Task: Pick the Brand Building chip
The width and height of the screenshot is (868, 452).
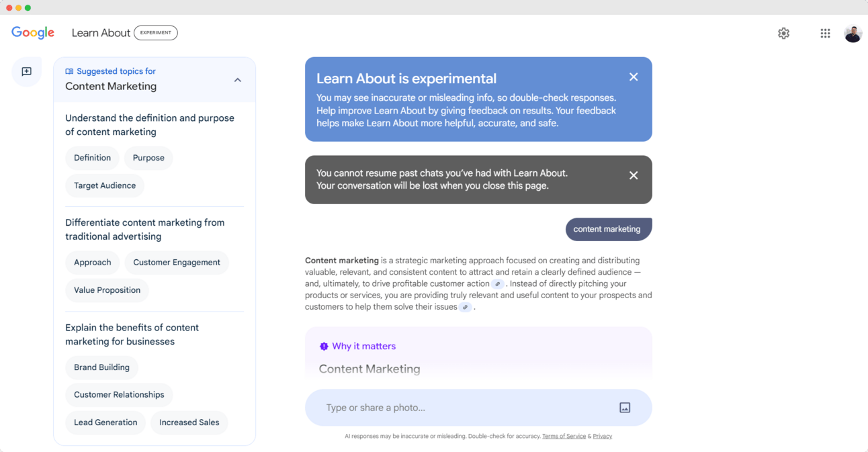Action: (x=101, y=367)
